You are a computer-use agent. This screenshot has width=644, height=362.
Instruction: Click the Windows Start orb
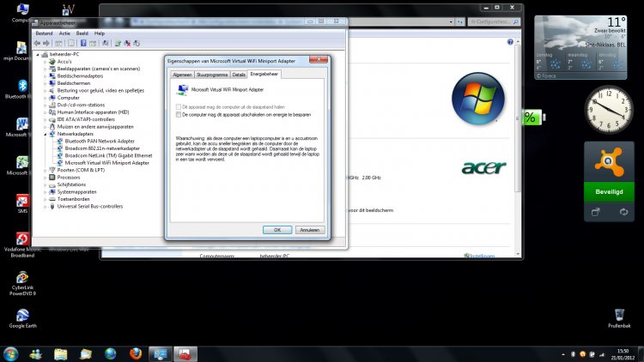point(11,353)
